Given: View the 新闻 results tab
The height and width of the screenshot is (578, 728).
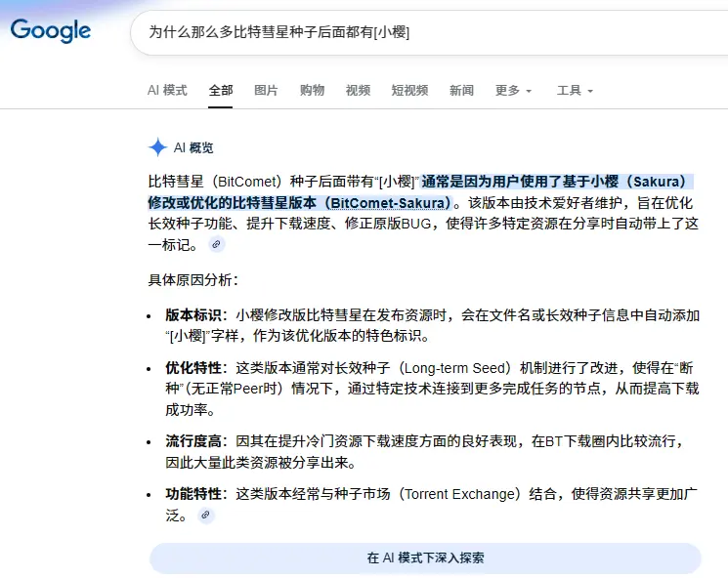Looking at the screenshot, I should click(461, 91).
